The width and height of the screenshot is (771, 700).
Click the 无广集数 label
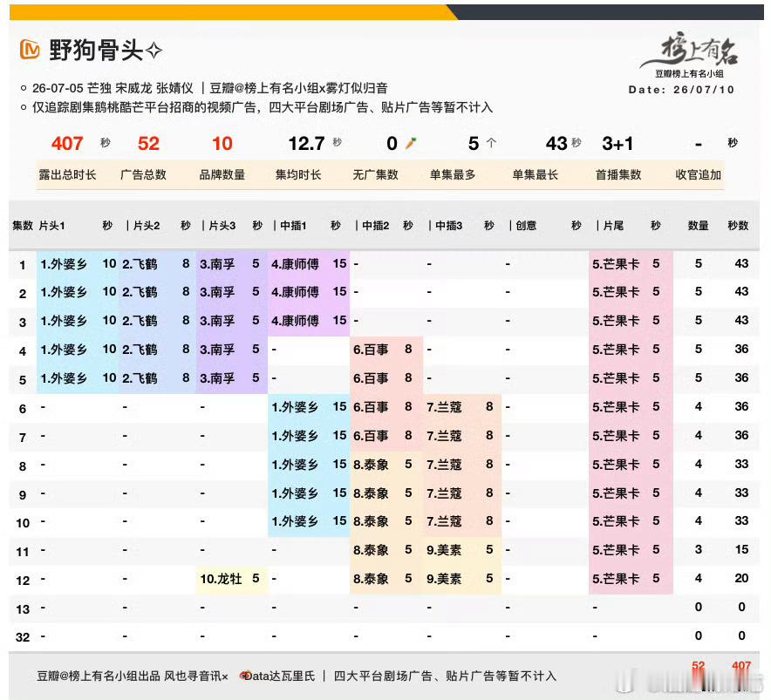[x=375, y=174]
